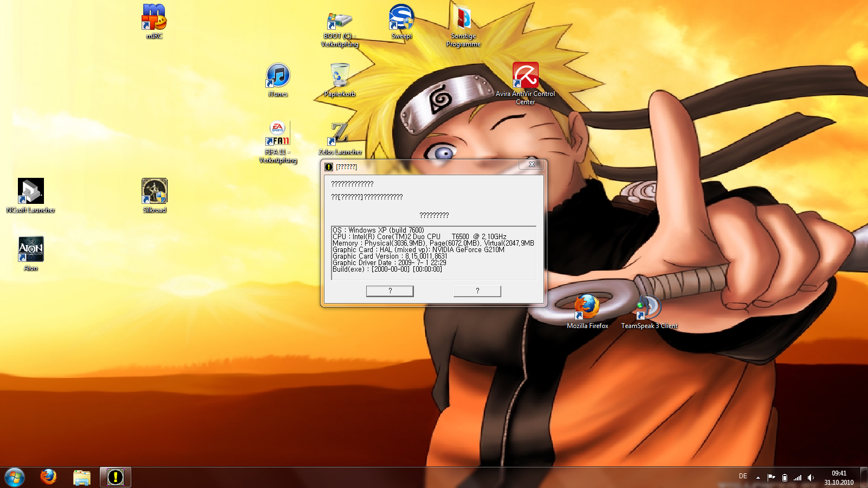Launch the NCsoft Launcher icon
This screenshot has height=488, width=868.
click(x=30, y=191)
